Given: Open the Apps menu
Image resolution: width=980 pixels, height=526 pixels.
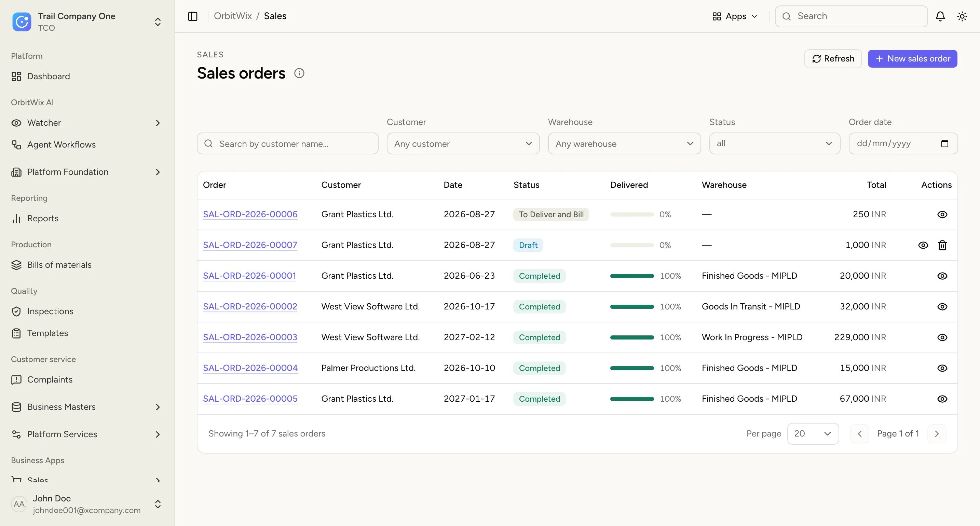Looking at the screenshot, I should [x=735, y=16].
